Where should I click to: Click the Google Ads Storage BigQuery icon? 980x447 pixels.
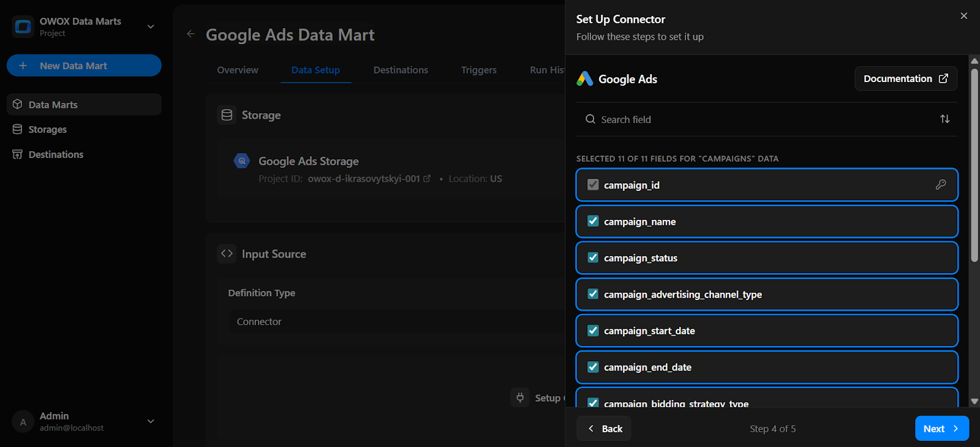242,161
